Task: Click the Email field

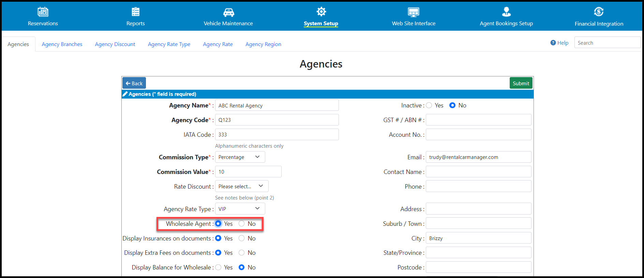Action: click(x=479, y=157)
